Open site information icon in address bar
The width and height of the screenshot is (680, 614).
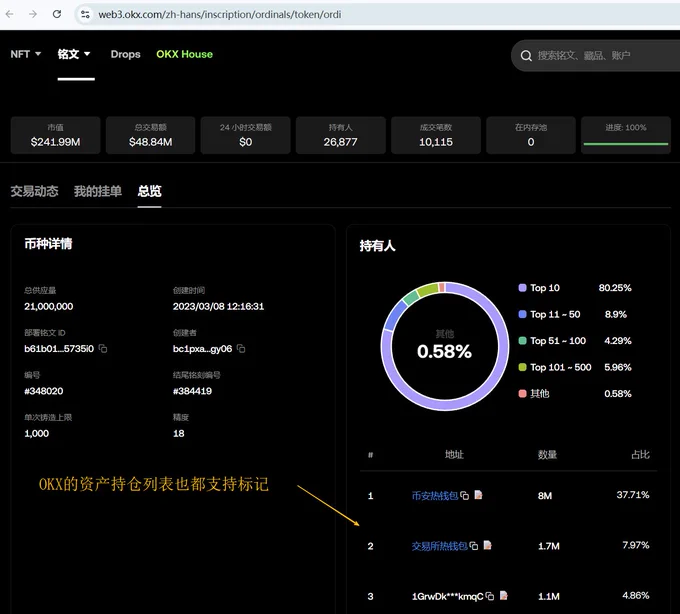tap(85, 14)
